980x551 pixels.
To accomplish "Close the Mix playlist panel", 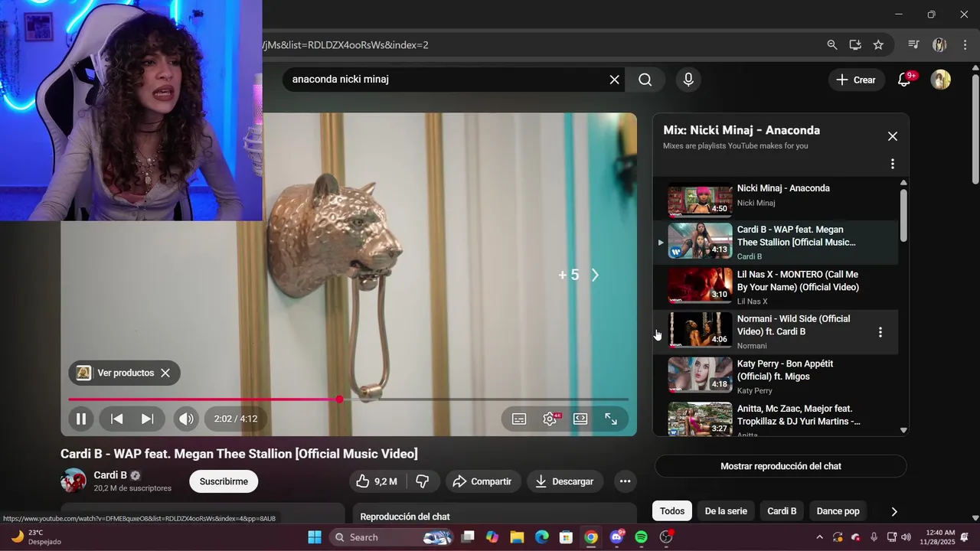I will click(x=893, y=136).
